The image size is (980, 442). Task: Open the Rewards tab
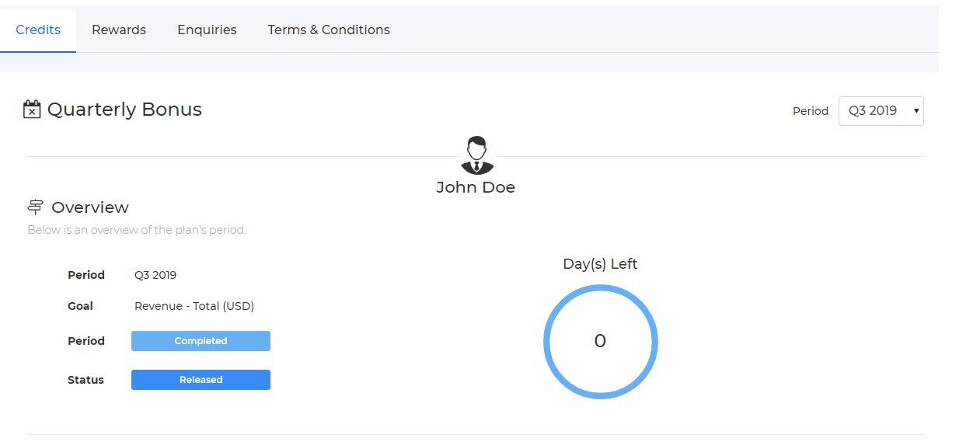[x=119, y=30]
